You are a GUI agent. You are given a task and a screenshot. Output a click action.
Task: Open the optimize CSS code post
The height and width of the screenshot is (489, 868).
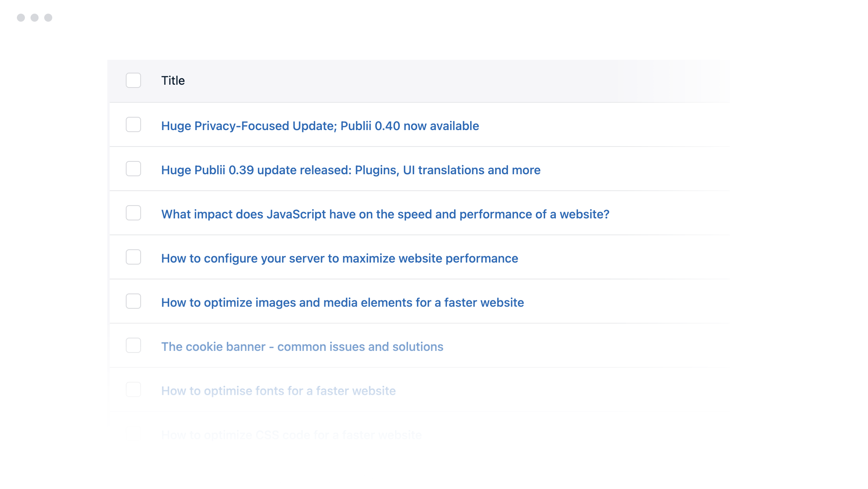click(291, 435)
